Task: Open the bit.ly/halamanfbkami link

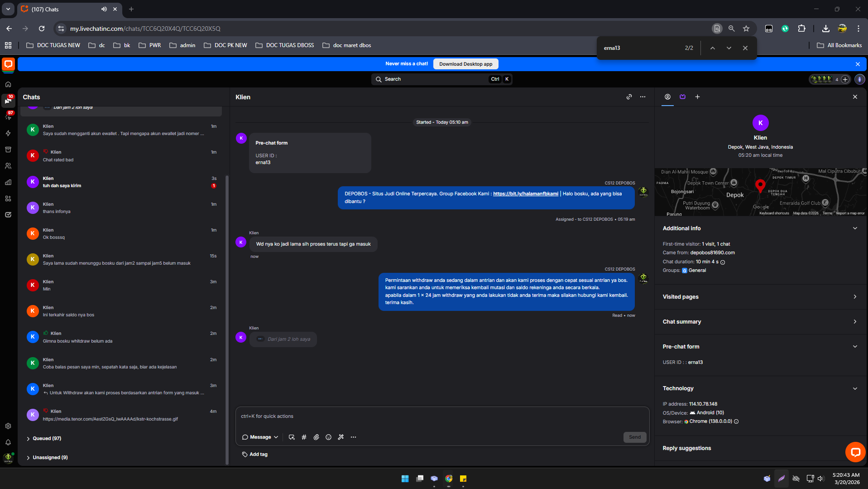Action: coord(525,194)
